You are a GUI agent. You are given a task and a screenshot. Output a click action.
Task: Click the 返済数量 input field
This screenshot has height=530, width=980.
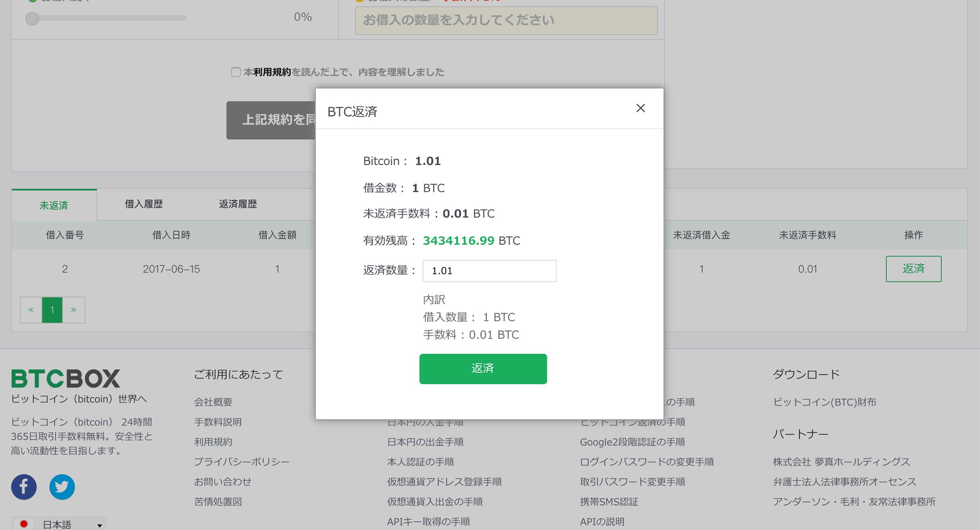point(489,270)
